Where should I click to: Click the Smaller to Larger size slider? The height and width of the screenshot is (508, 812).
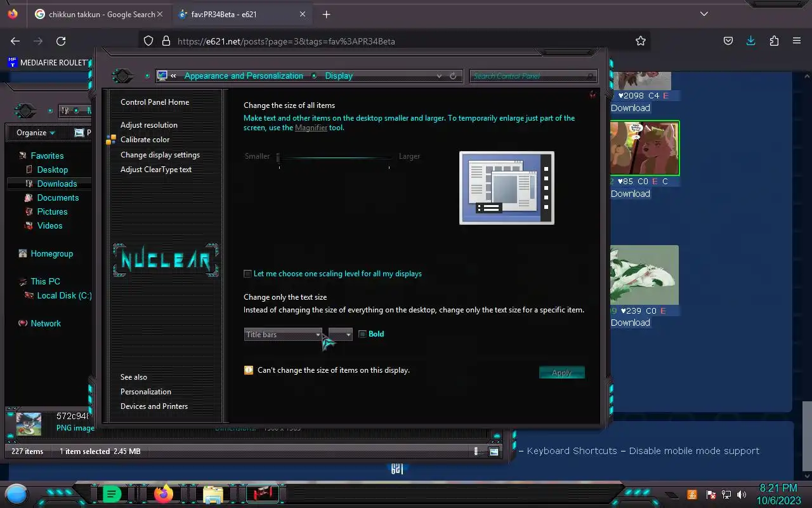point(334,159)
